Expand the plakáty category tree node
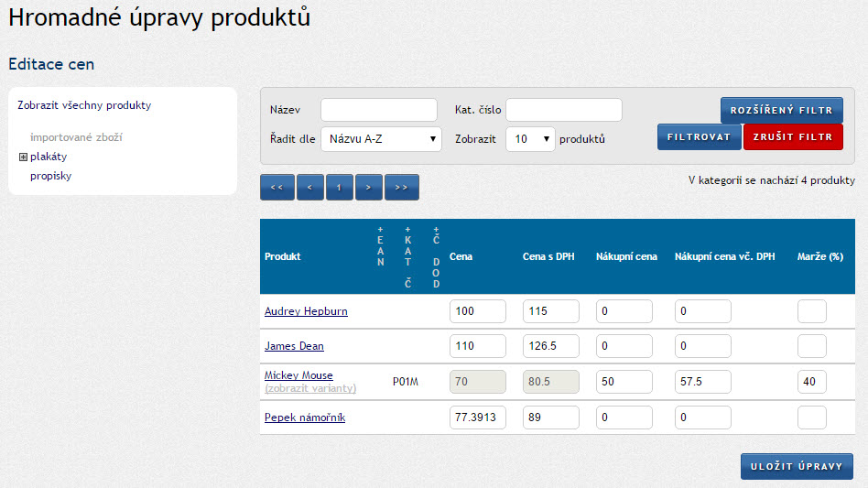The height and width of the screenshot is (488, 868). pyautogui.click(x=23, y=157)
